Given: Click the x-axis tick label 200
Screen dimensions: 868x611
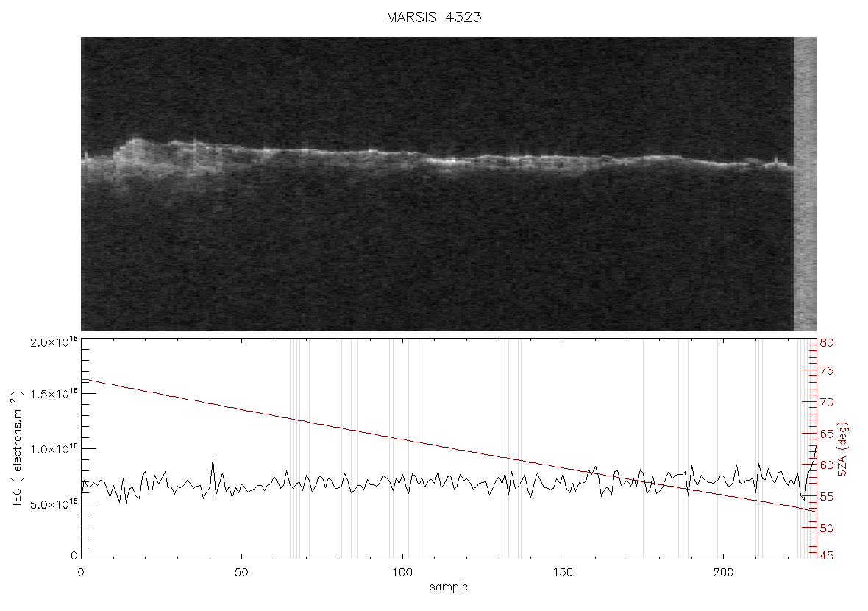Looking at the screenshot, I should tap(724, 572).
